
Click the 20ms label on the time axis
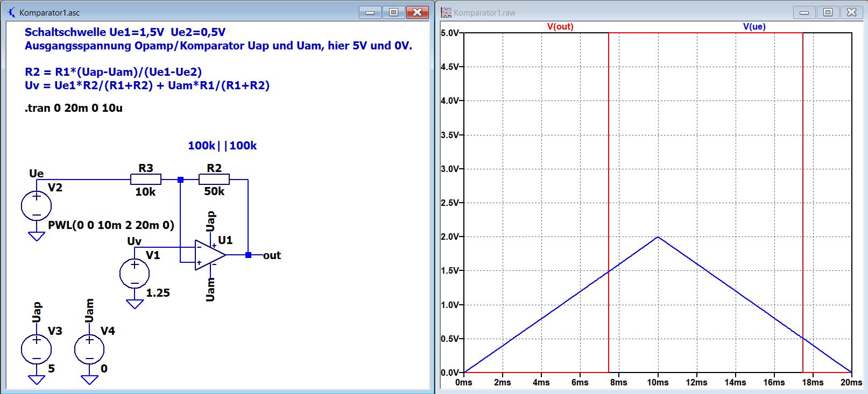coord(851,382)
